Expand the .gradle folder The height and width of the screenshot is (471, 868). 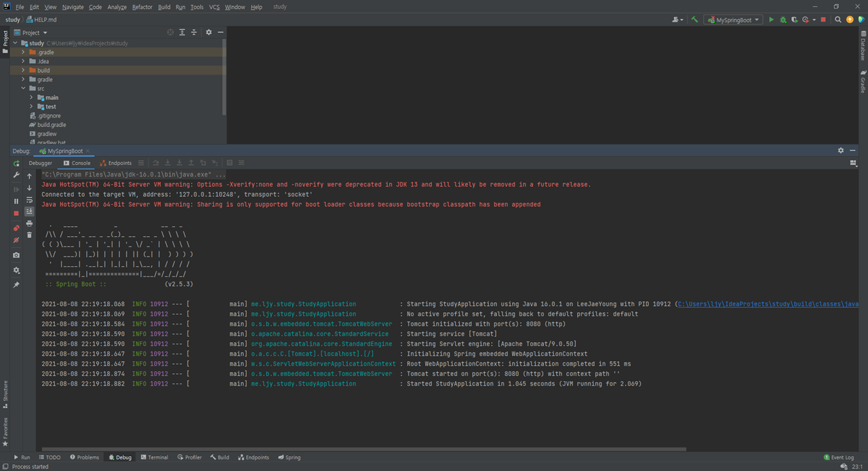pyautogui.click(x=23, y=52)
